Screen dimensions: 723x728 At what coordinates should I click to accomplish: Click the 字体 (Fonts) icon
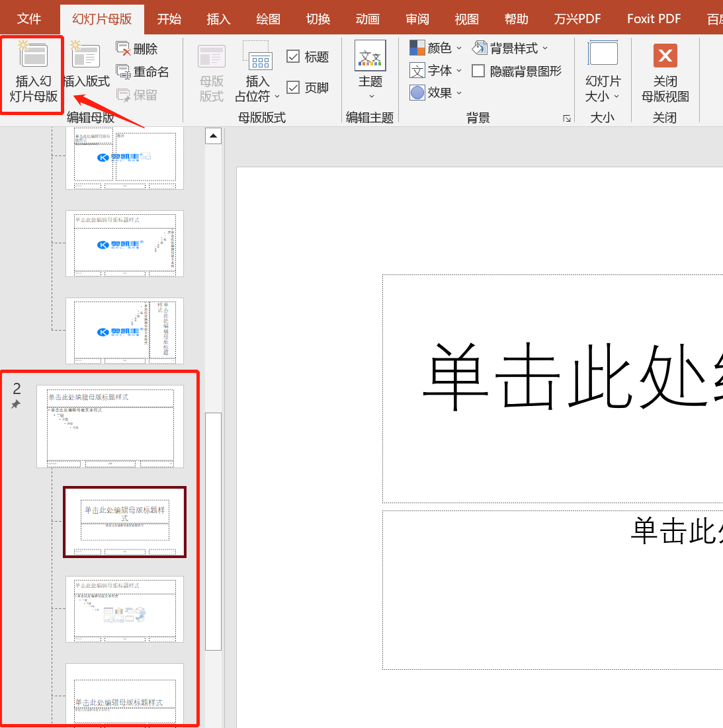click(x=431, y=70)
